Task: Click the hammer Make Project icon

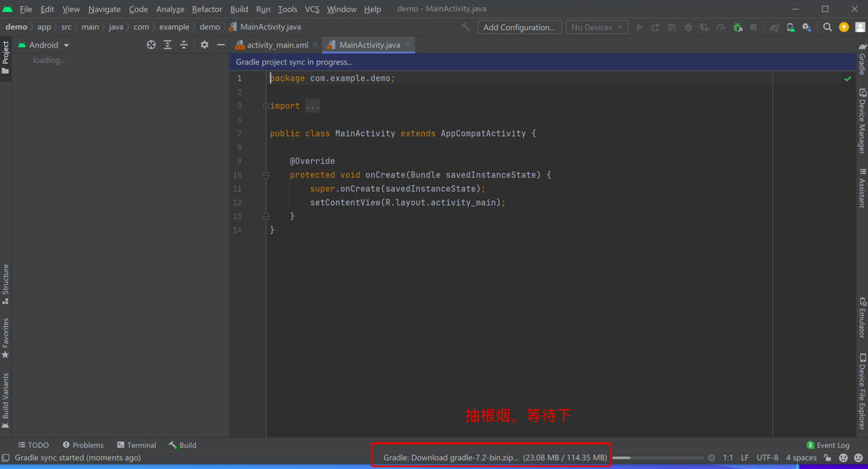Action: 465,27
